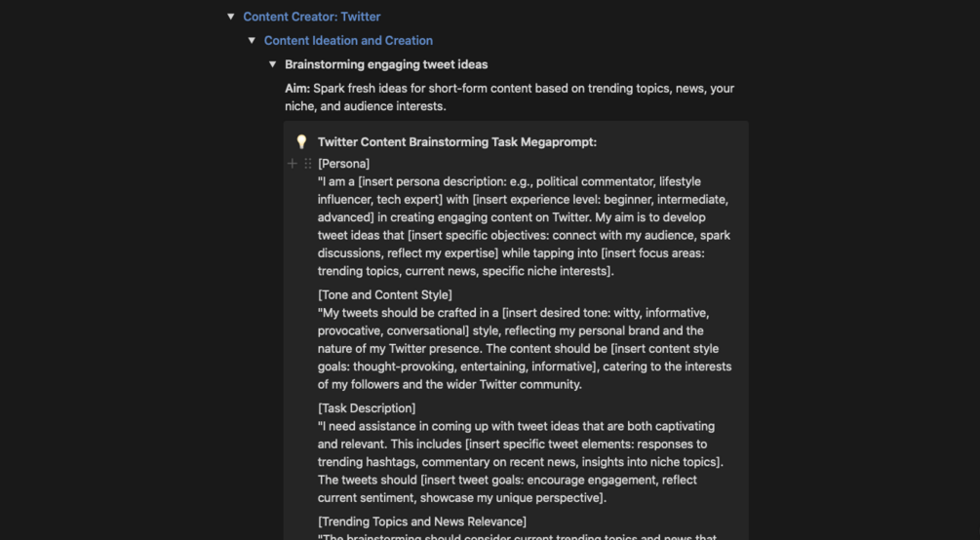Click the bold Aim: label

297,89
